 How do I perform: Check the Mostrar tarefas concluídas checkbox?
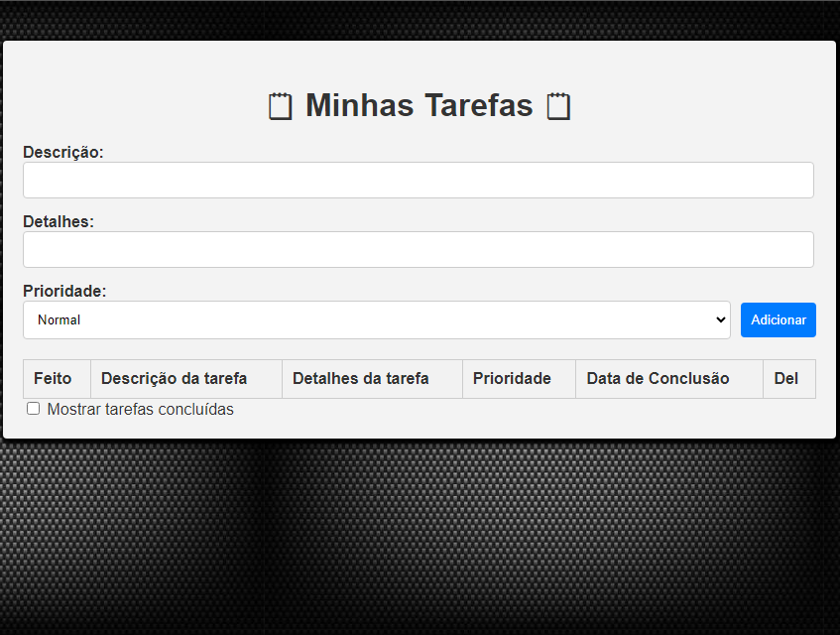coord(33,408)
